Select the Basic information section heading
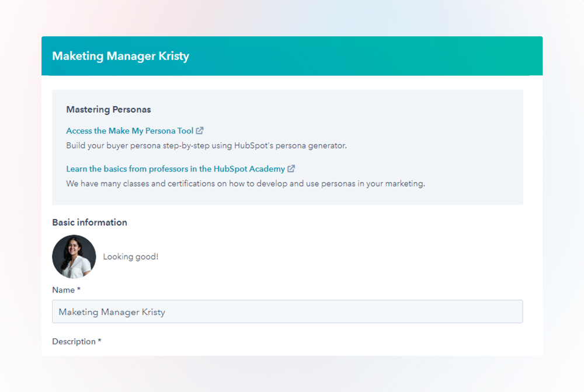The image size is (584, 392). coord(89,222)
